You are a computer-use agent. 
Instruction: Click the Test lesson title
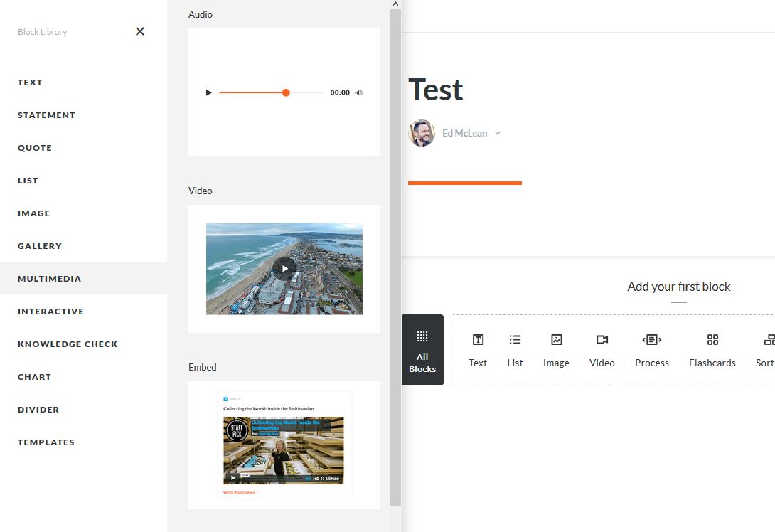point(435,90)
